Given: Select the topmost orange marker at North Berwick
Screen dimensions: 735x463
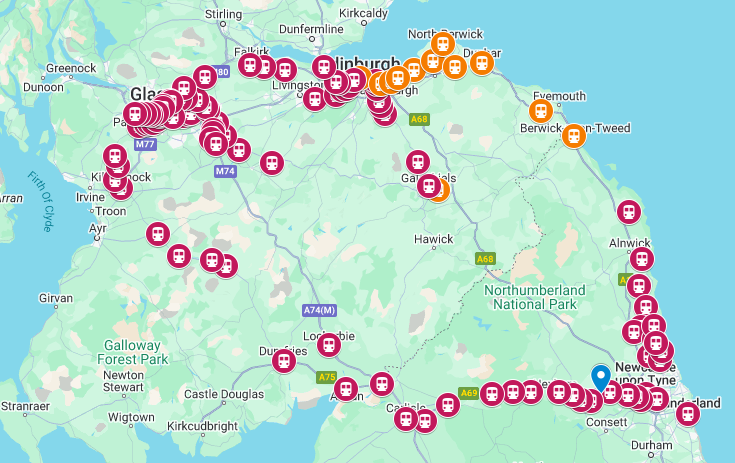Looking at the screenshot, I should click(x=442, y=44).
